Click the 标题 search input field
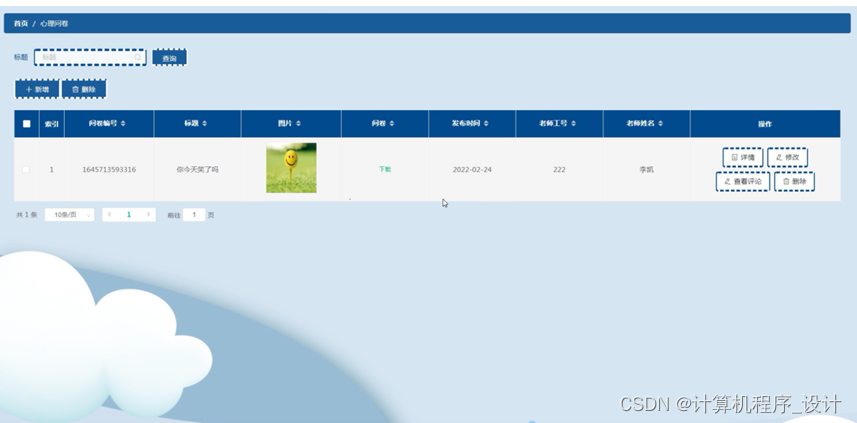Image resolution: width=857 pixels, height=423 pixels. click(x=90, y=57)
